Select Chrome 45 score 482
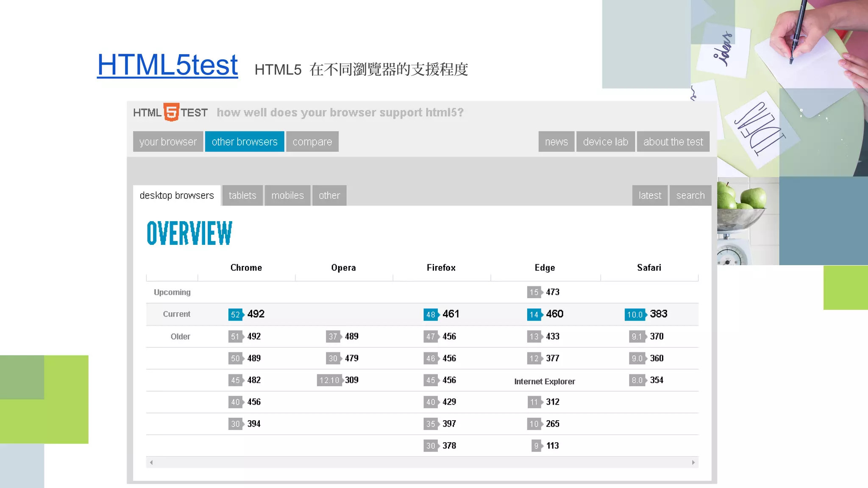This screenshot has width=868, height=488. (x=245, y=380)
